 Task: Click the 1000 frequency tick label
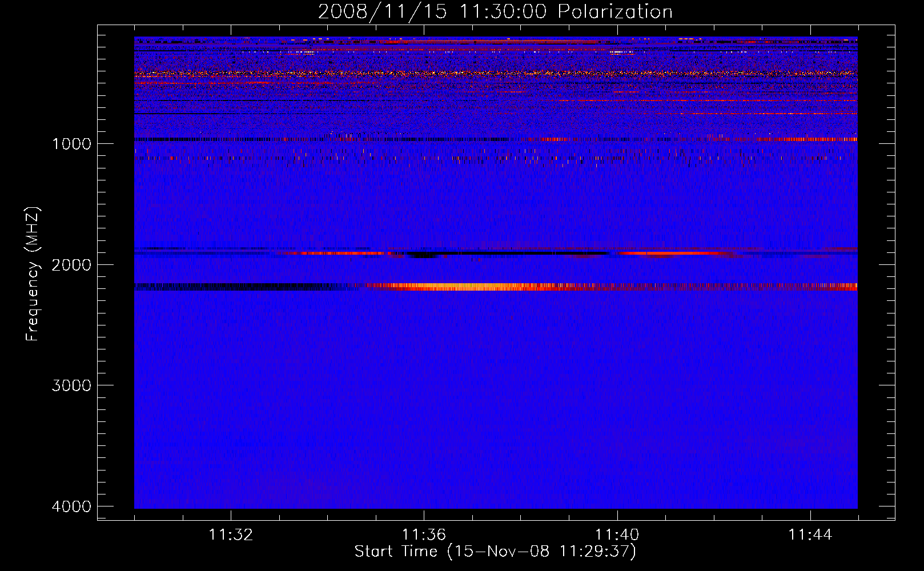pyautogui.click(x=71, y=143)
